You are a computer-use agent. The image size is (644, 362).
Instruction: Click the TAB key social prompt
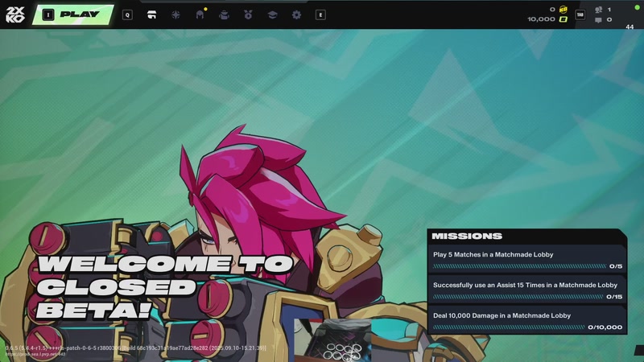click(x=580, y=14)
